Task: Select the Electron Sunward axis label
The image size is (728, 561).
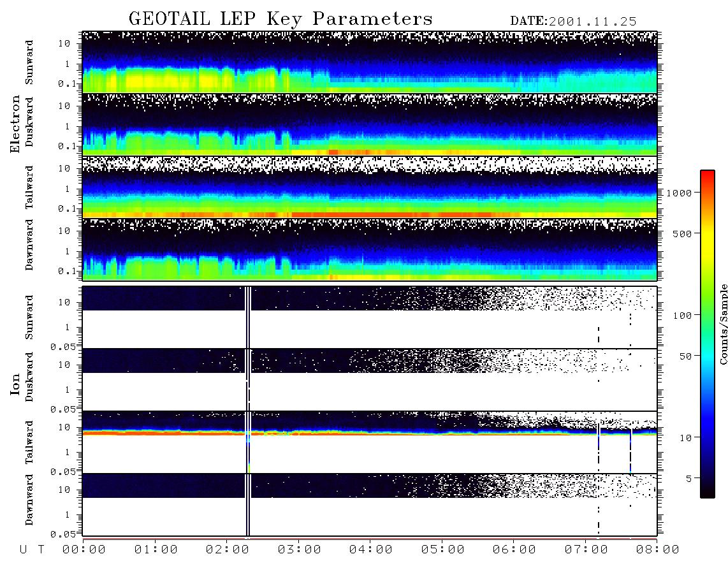Action: [x=29, y=62]
